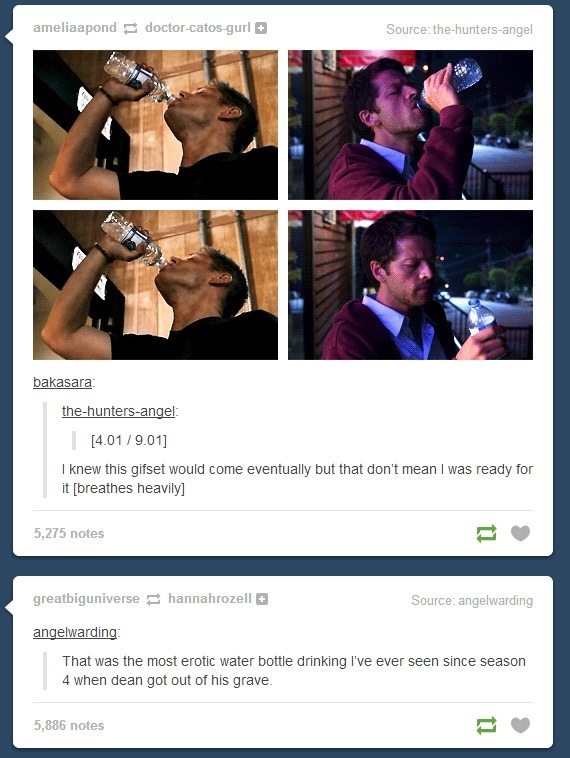Image resolution: width=570 pixels, height=758 pixels.
Task: Click reblog arrows beside greatbiguniverse
Action: (153, 599)
